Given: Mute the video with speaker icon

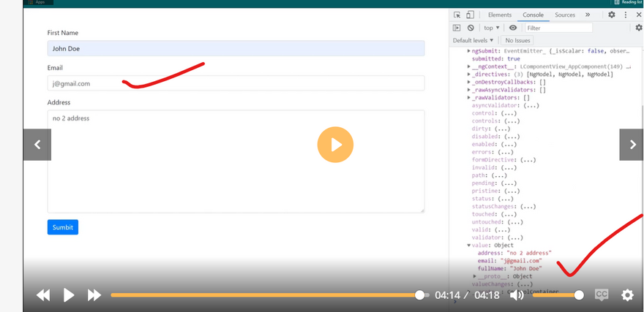Looking at the screenshot, I should [517, 295].
